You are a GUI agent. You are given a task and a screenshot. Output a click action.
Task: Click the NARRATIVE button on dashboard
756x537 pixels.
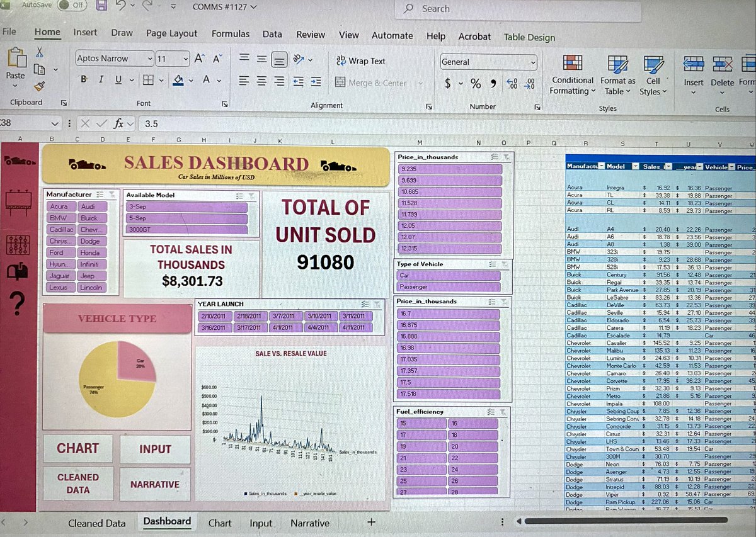tap(155, 484)
